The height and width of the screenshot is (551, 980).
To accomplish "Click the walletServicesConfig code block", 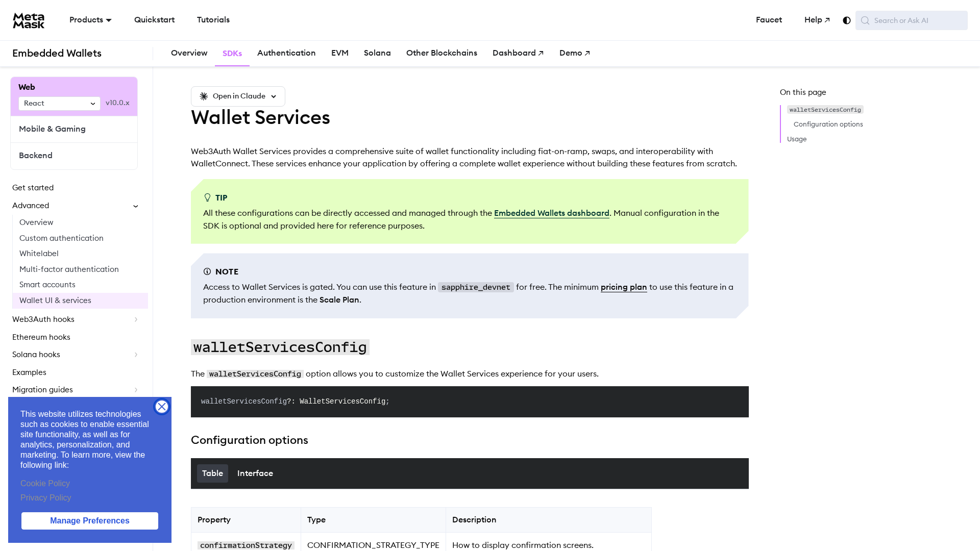I will click(470, 402).
